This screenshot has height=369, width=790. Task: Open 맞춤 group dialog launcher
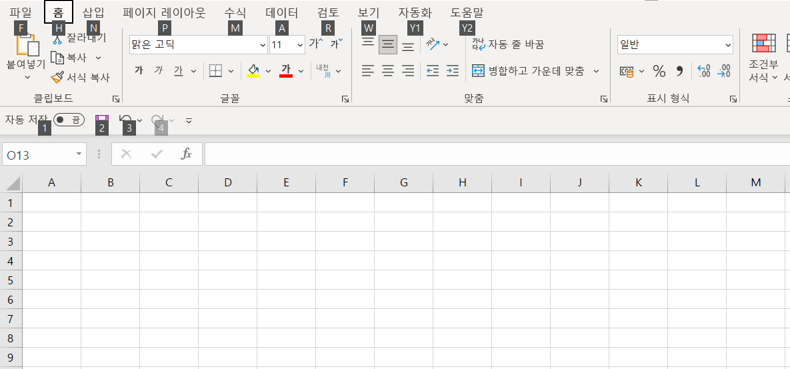click(604, 99)
